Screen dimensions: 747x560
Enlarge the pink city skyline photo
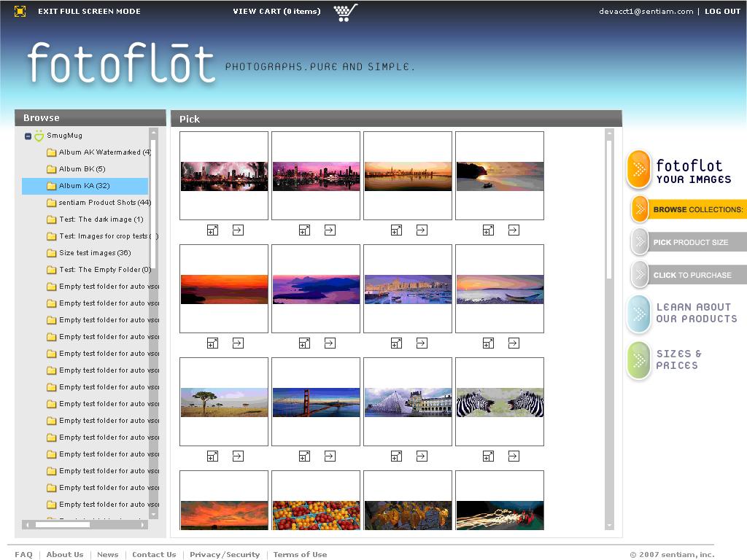[x=304, y=230]
